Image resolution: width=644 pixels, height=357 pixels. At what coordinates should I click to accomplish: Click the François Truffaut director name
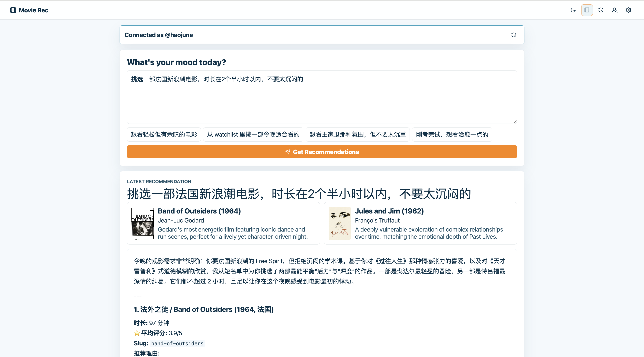click(x=377, y=220)
